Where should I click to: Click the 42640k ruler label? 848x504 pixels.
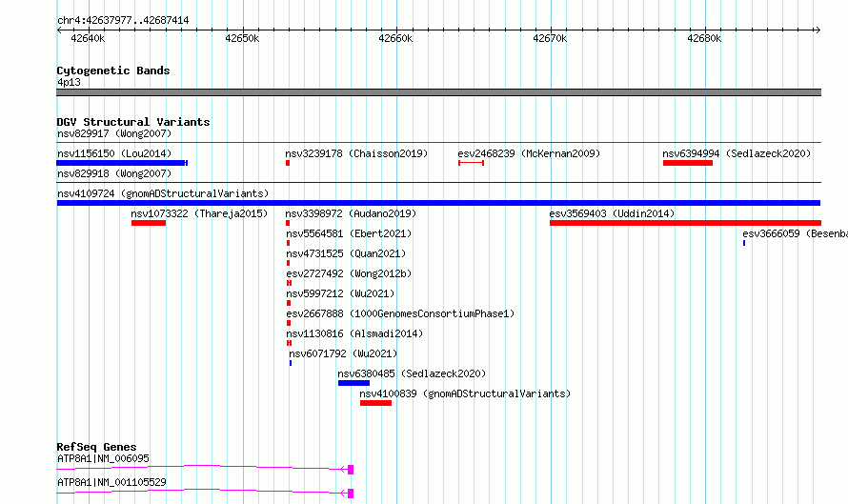click(88, 38)
